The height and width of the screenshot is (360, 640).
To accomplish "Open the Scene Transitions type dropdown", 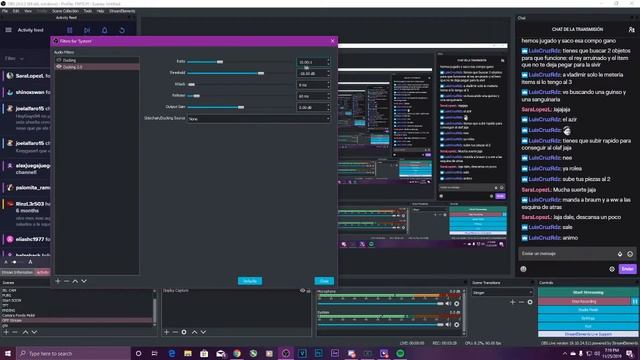I will point(502,292).
